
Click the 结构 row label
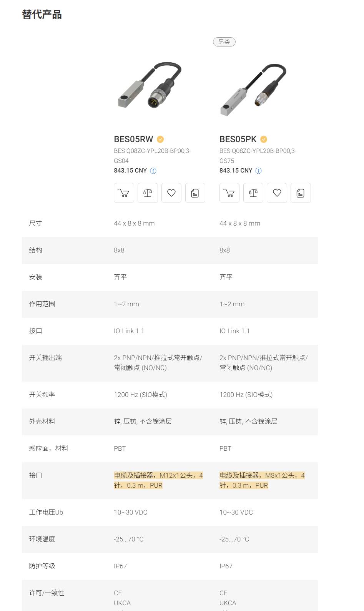pos(35,250)
